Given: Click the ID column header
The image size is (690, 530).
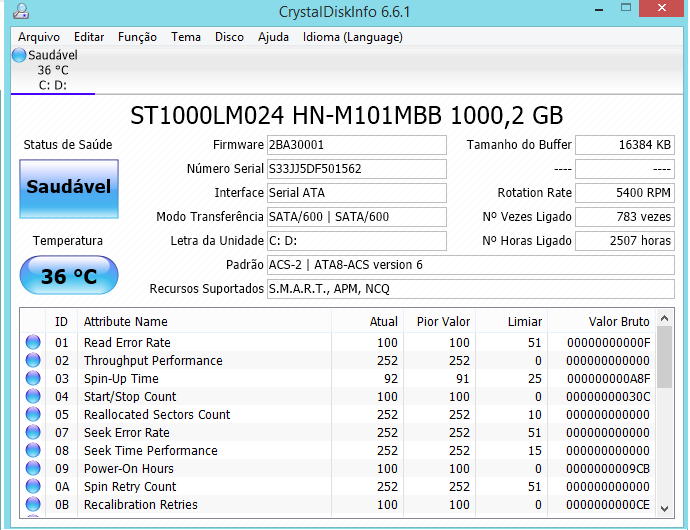Looking at the screenshot, I should click(x=62, y=322).
